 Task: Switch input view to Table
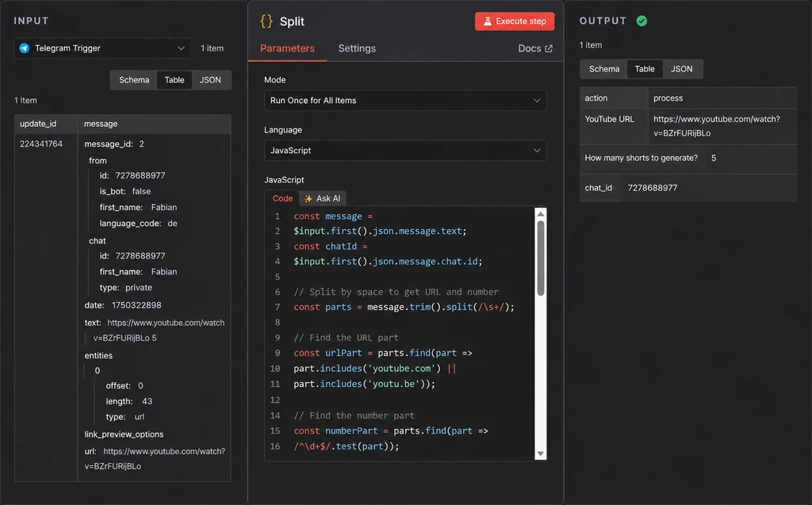174,80
